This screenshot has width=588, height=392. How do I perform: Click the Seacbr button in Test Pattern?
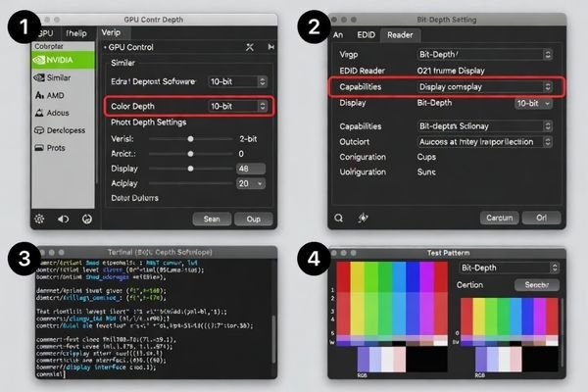537,285
